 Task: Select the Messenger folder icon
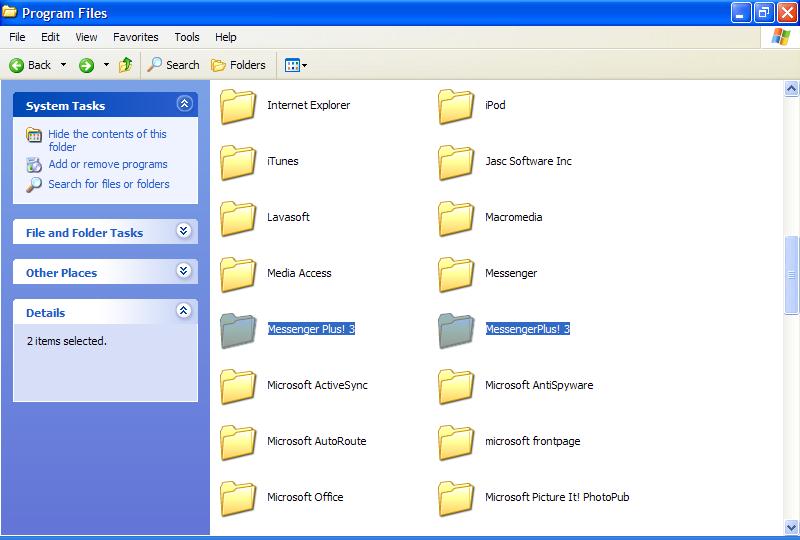[456, 274]
